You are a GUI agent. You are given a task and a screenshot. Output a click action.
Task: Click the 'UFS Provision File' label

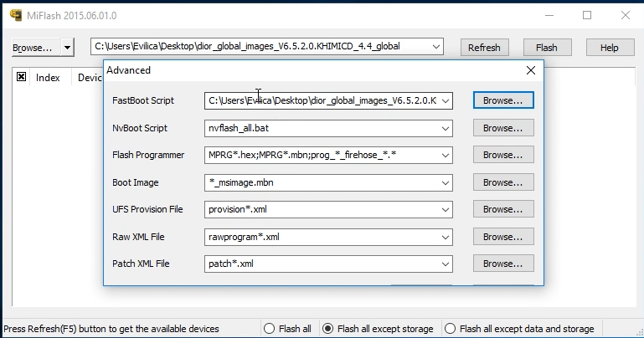click(x=147, y=209)
